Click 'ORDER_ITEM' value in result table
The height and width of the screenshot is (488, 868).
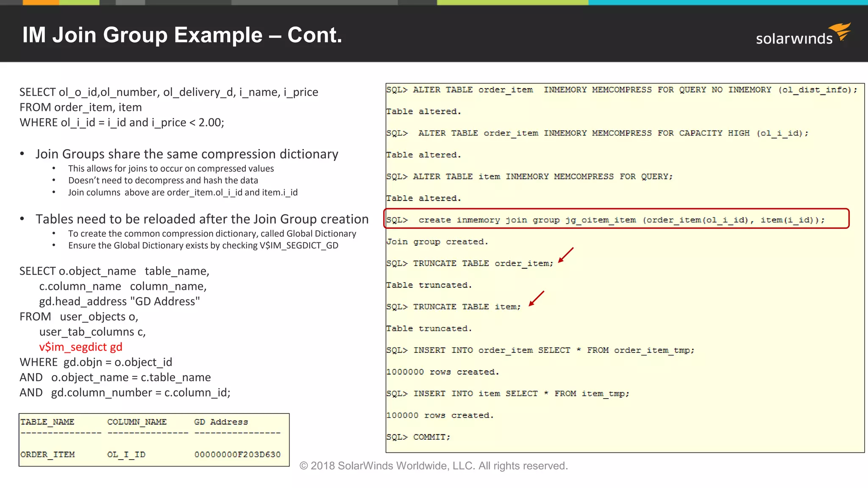click(47, 455)
